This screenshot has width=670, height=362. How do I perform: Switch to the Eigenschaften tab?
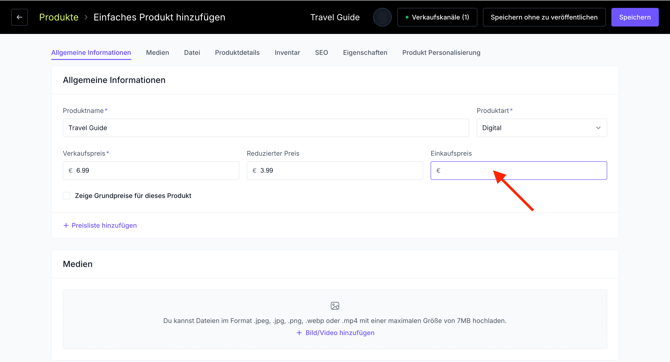pyautogui.click(x=365, y=53)
